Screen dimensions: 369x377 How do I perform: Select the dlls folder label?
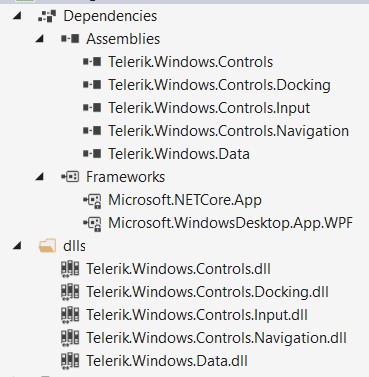click(74, 246)
